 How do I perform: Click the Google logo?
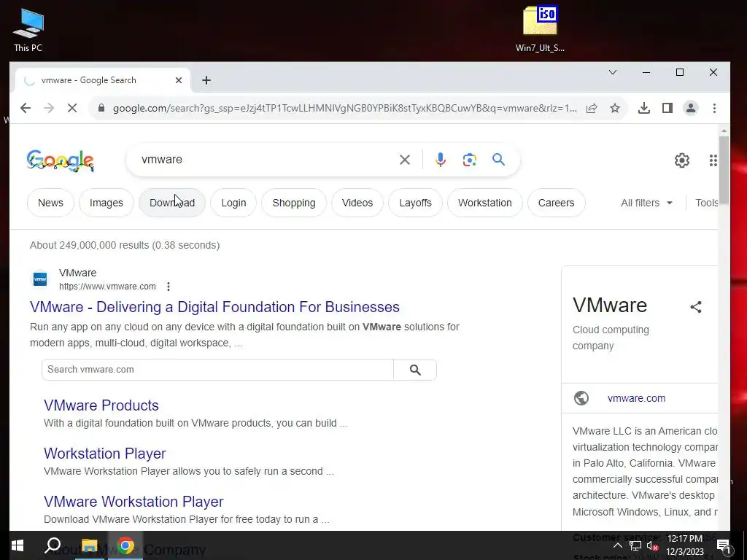[x=61, y=160]
